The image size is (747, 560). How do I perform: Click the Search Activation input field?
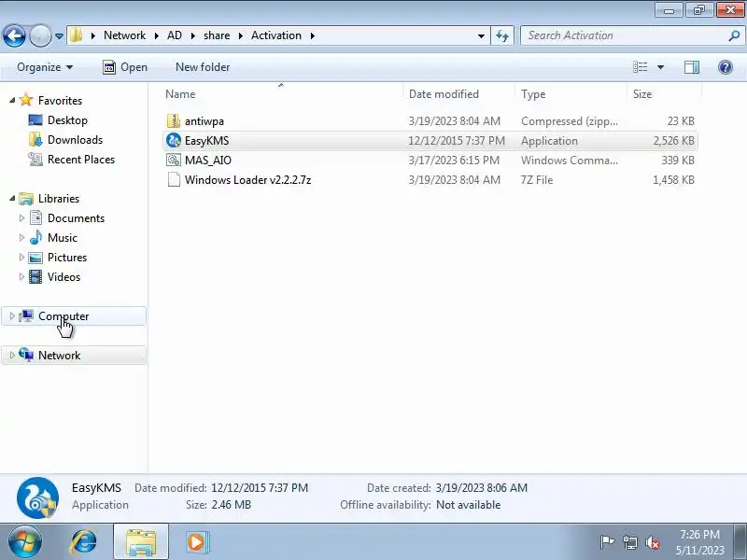point(624,35)
